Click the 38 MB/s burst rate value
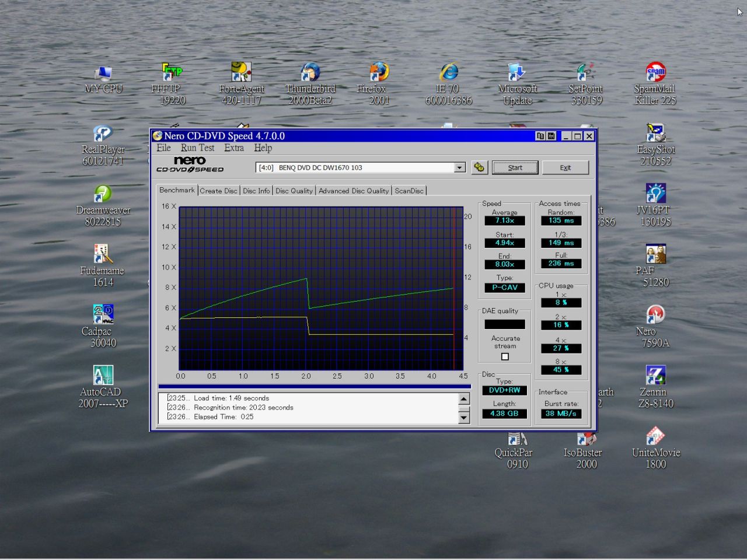This screenshot has height=560, width=747. tap(561, 414)
